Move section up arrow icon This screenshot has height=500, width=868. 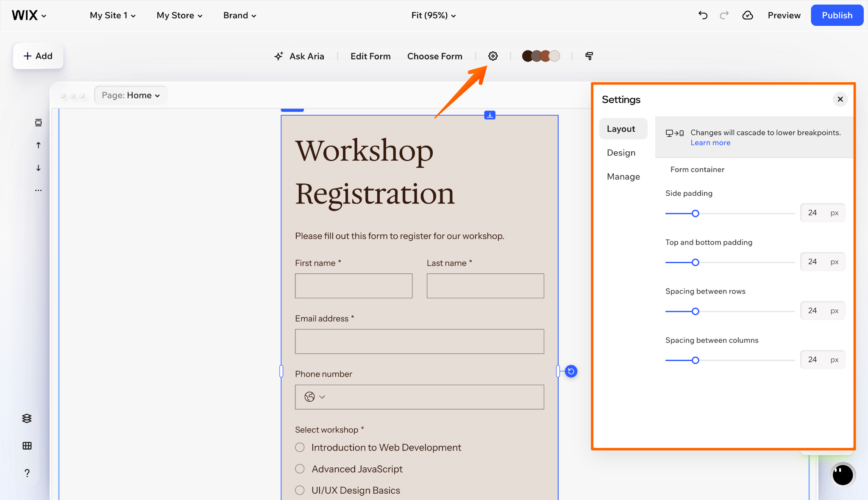click(x=39, y=145)
